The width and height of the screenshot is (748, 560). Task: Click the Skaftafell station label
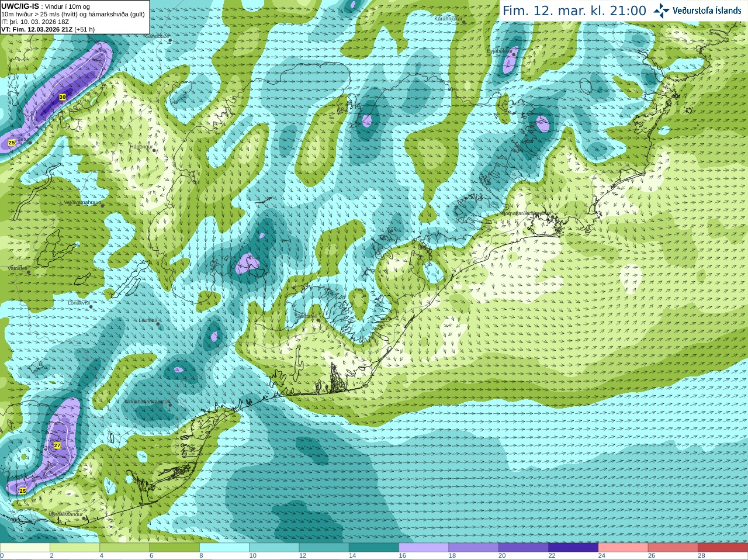coord(306,316)
